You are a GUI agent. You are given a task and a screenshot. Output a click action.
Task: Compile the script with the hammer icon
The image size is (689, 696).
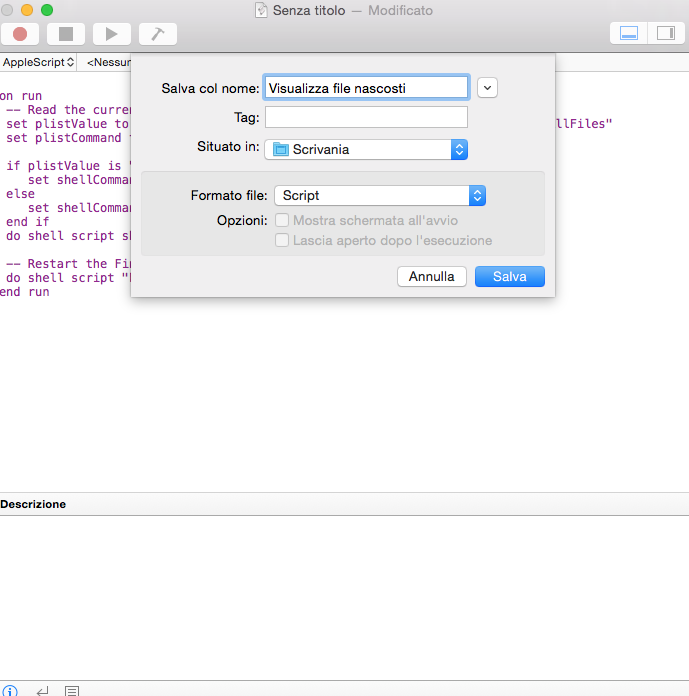coord(158,34)
